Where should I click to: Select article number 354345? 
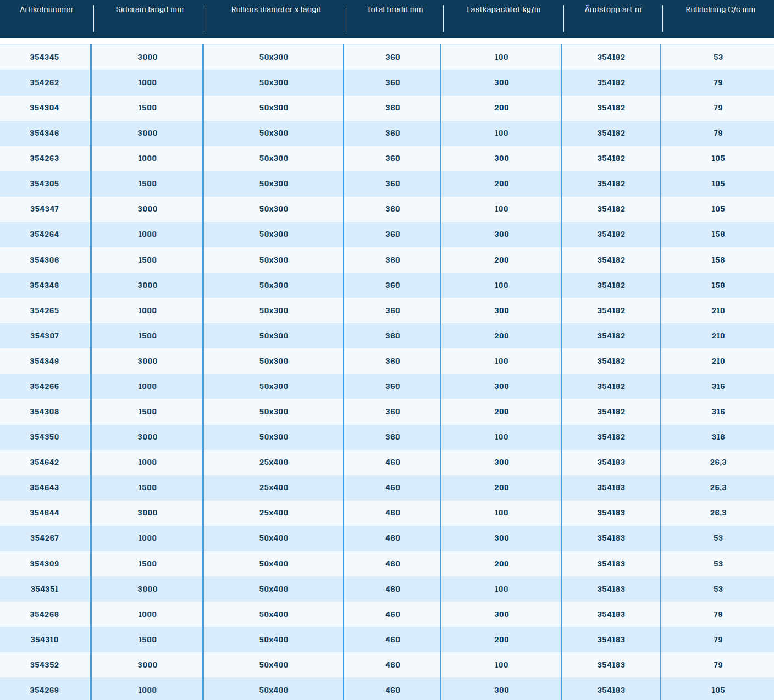pyautogui.click(x=45, y=57)
